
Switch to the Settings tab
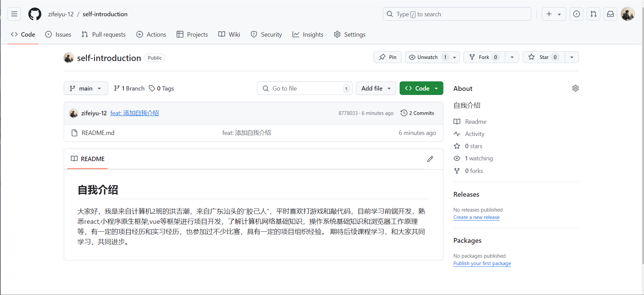[x=349, y=34]
